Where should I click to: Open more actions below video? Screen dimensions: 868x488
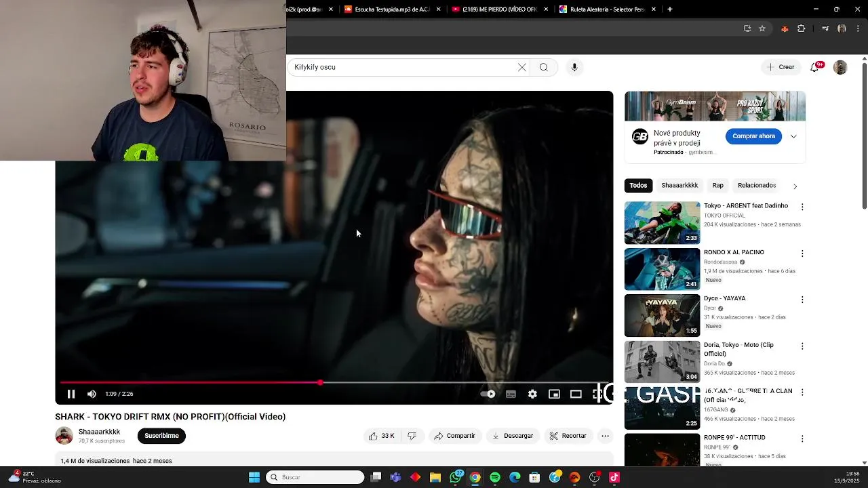pos(606,436)
